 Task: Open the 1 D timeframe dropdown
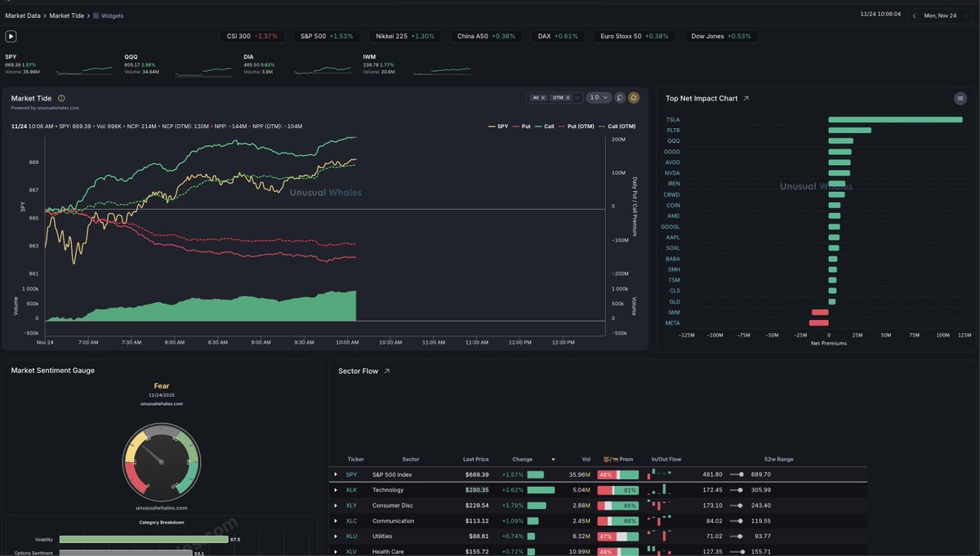point(599,98)
